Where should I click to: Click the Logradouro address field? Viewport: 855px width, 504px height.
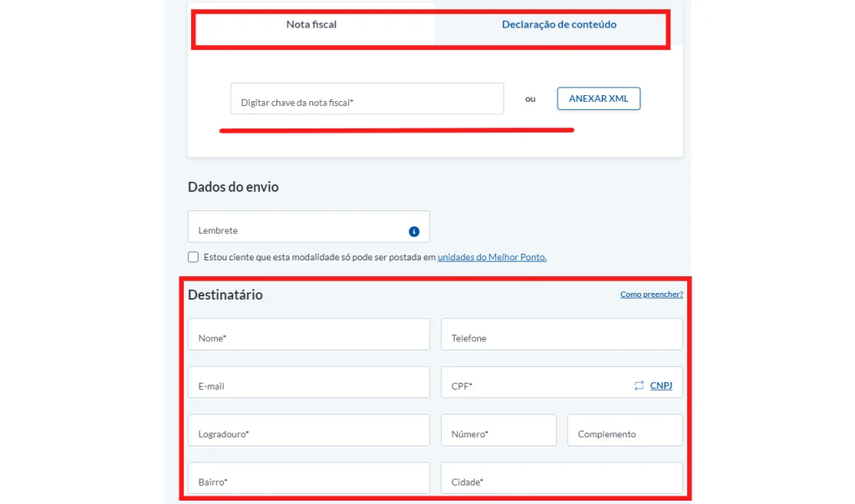coord(309,431)
